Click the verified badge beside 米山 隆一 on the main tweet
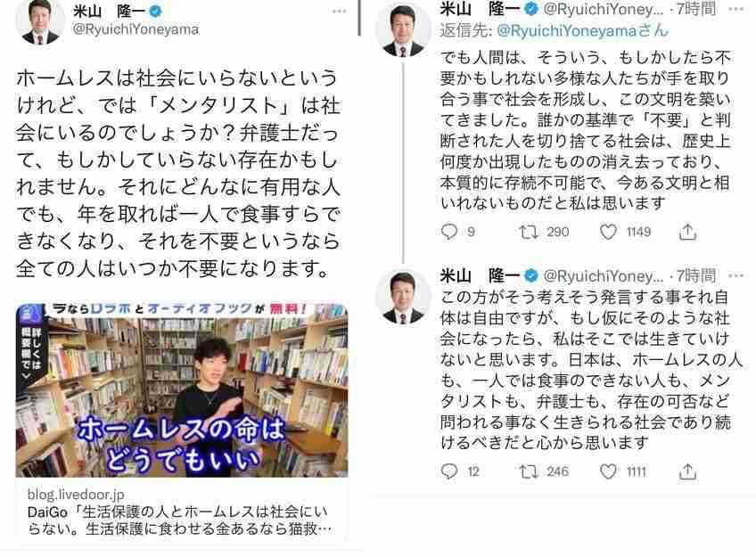Image resolution: width=756 pixels, height=557 pixels. (x=156, y=11)
